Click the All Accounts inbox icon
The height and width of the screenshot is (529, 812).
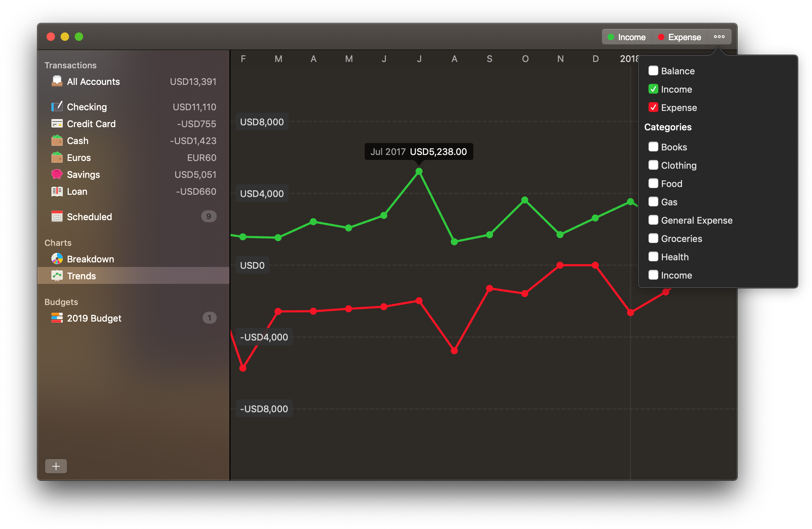tap(57, 81)
